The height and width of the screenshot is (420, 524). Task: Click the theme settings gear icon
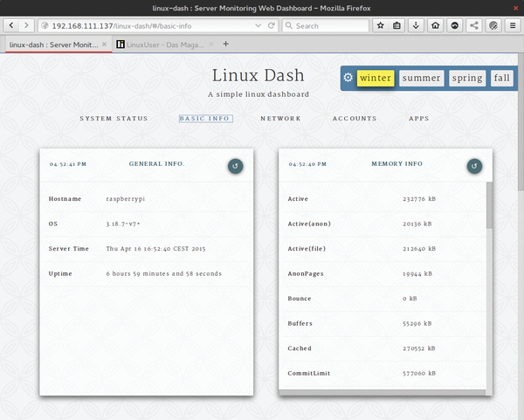[348, 78]
